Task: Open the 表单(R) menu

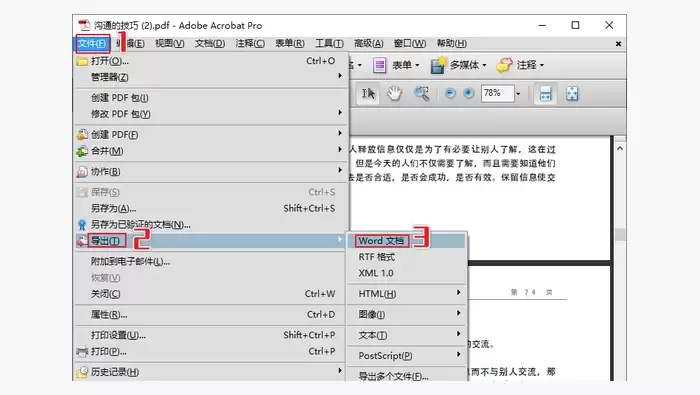Action: [290, 43]
